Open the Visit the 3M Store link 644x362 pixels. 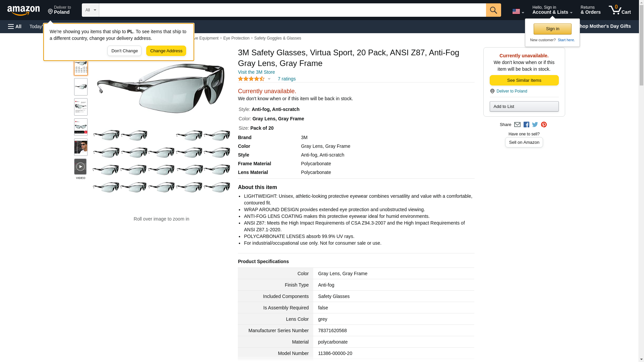click(256, 72)
